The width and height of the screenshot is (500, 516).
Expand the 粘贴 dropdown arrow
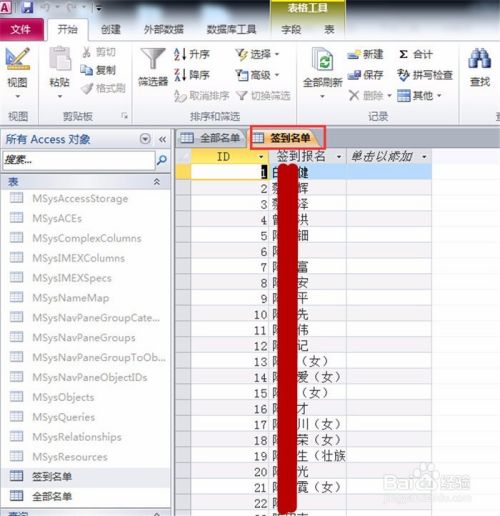point(60,97)
